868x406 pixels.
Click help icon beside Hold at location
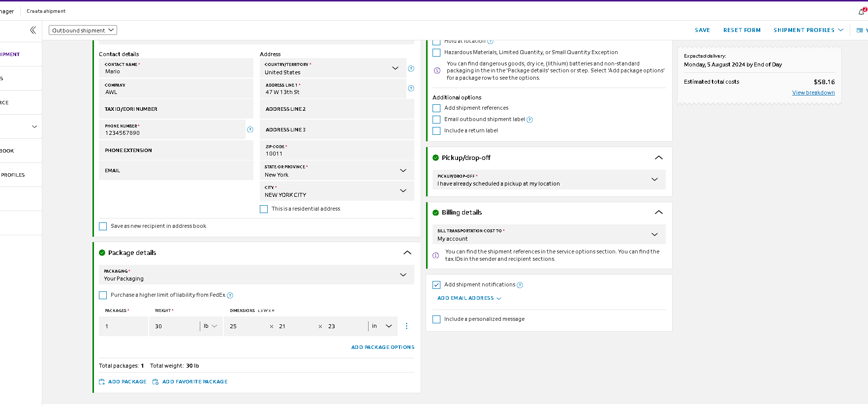pos(490,41)
